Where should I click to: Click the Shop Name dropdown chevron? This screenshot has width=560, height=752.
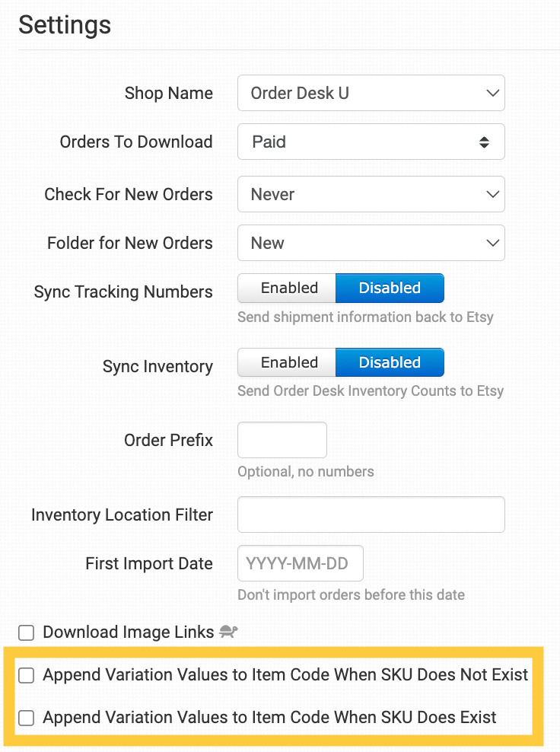(x=492, y=93)
